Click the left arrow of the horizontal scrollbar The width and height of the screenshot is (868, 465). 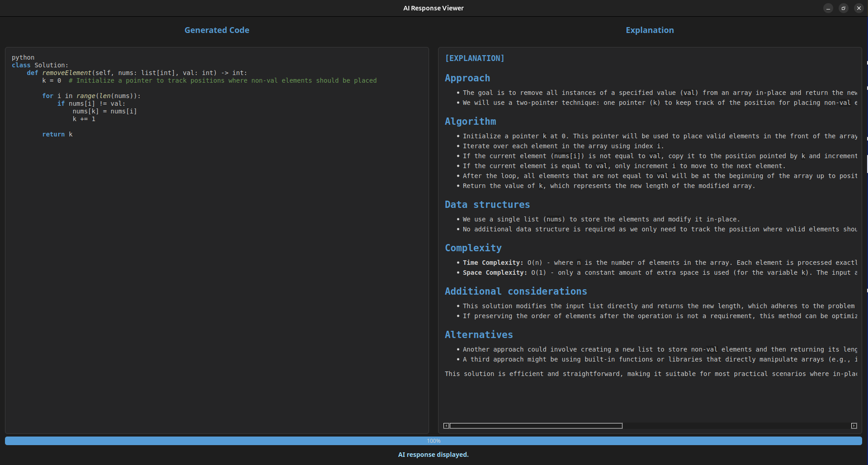coord(446,426)
